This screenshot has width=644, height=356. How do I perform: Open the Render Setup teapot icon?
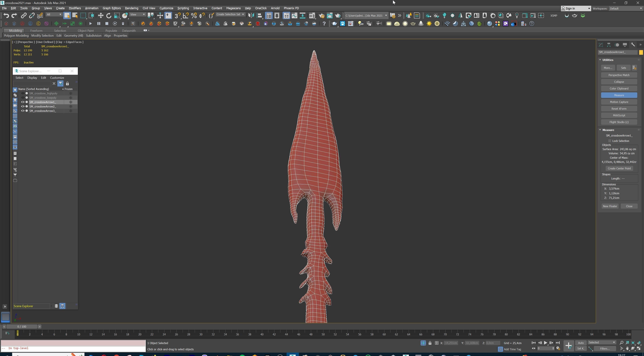pyautogui.click(x=321, y=15)
